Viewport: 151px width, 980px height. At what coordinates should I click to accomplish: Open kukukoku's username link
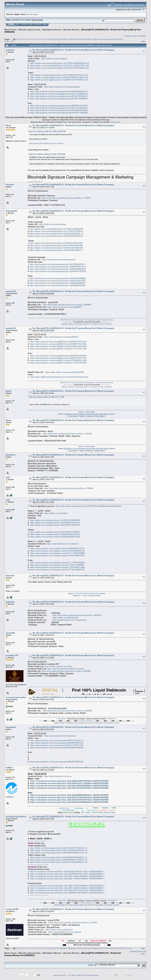(x=10, y=50)
